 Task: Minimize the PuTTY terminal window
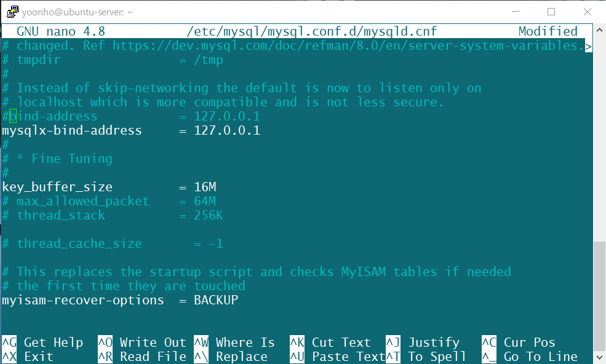click(x=516, y=12)
